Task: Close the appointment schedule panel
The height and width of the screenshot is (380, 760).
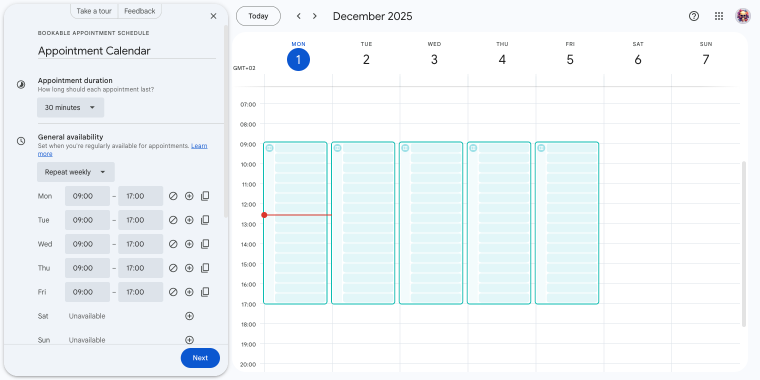Action: click(x=213, y=16)
